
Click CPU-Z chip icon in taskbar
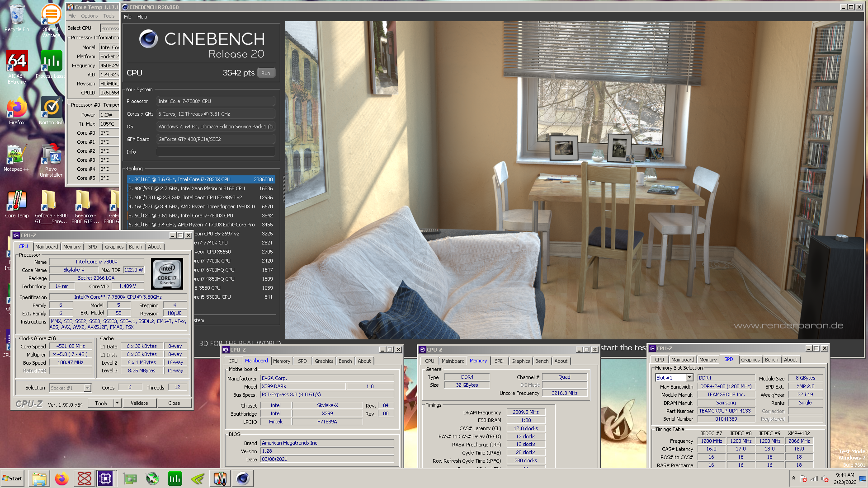pyautogui.click(x=105, y=479)
